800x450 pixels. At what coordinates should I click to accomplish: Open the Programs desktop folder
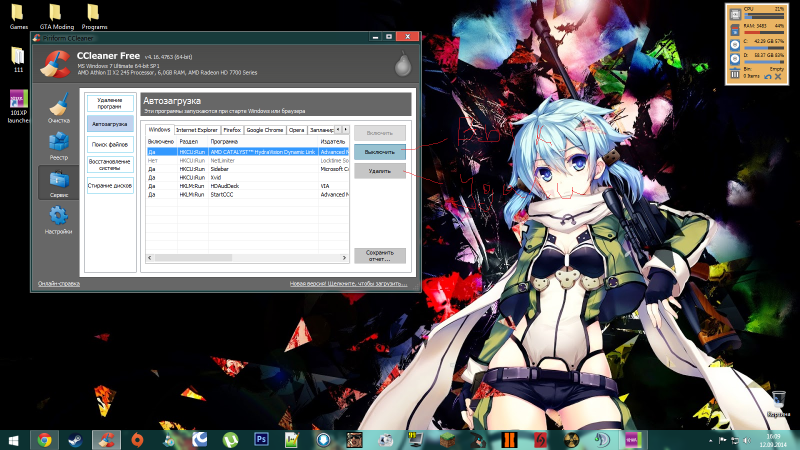click(94, 16)
